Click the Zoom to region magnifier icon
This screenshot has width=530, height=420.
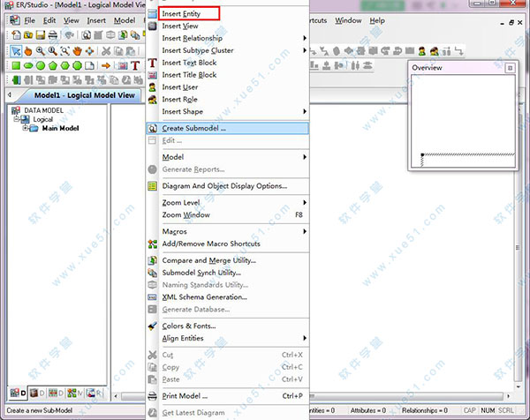(x=64, y=51)
